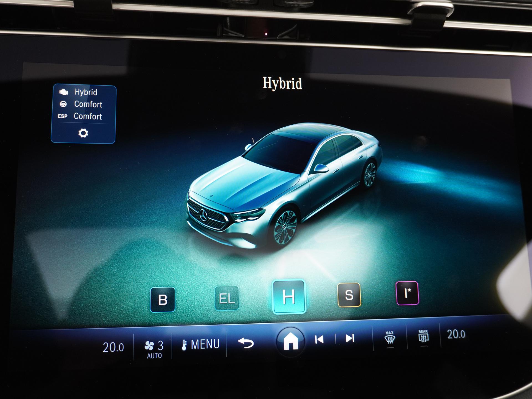Tap the engine Hybrid drive setting row
Screen dimensions: 532x399
(x=83, y=92)
